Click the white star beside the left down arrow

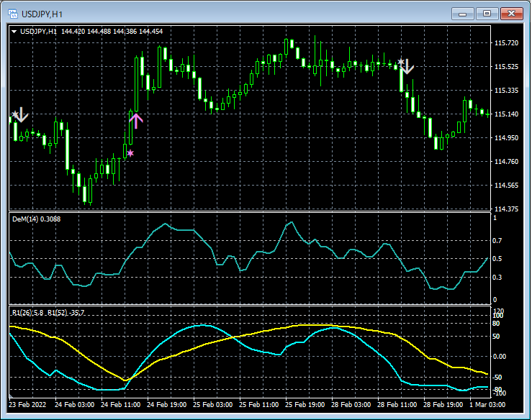(14, 114)
